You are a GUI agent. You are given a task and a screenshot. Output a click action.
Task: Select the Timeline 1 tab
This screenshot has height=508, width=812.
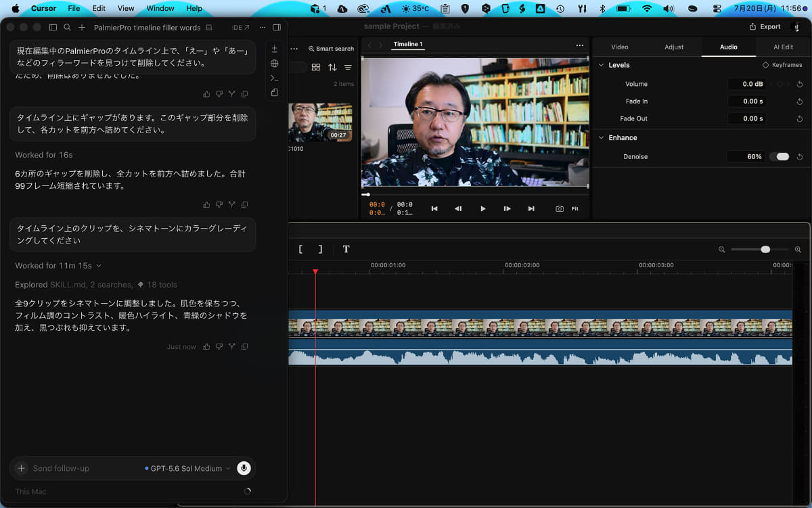click(x=408, y=45)
